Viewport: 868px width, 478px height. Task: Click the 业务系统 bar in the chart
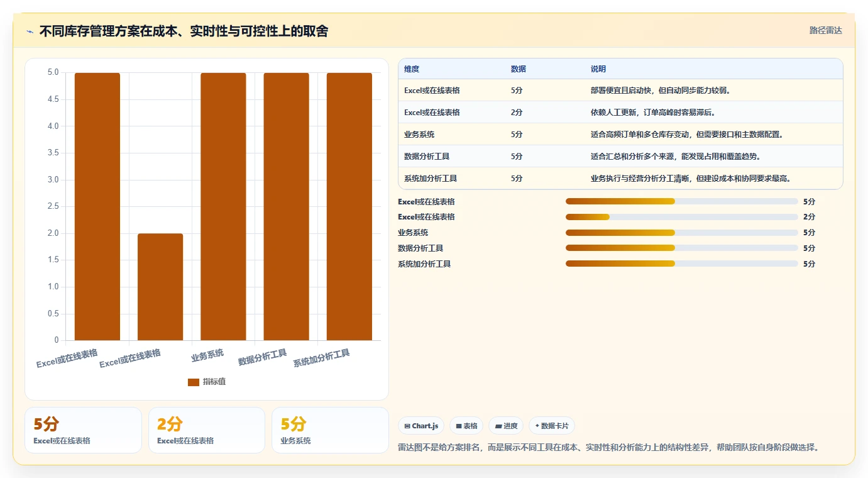pos(223,206)
